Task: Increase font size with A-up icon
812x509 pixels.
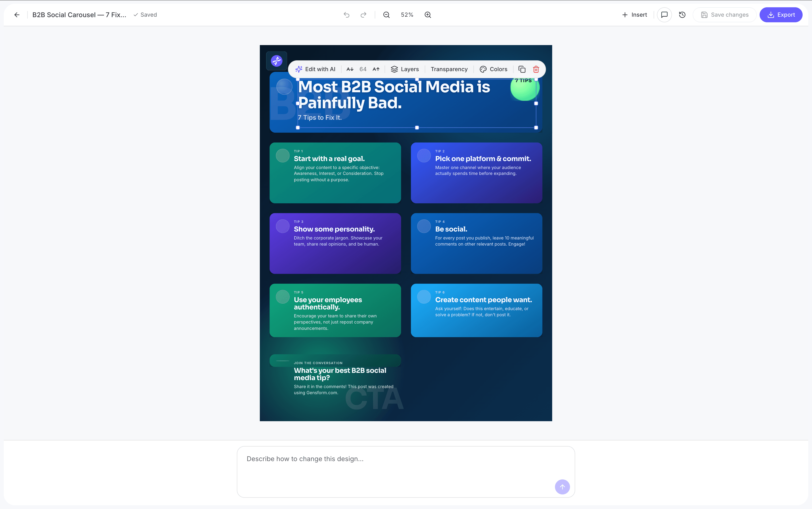Action: 376,69
